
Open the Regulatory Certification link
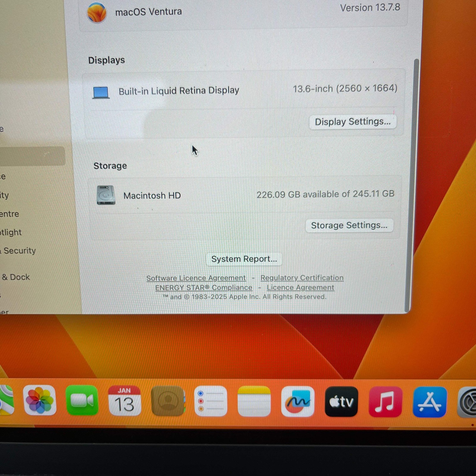point(302,278)
